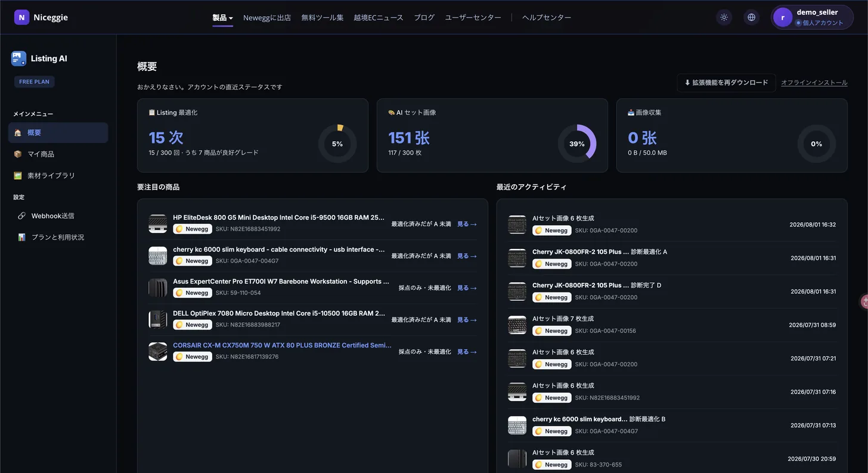This screenshot has height=473, width=868.
Task: Click the 画像収集 0% progress ring
Action: (817, 144)
